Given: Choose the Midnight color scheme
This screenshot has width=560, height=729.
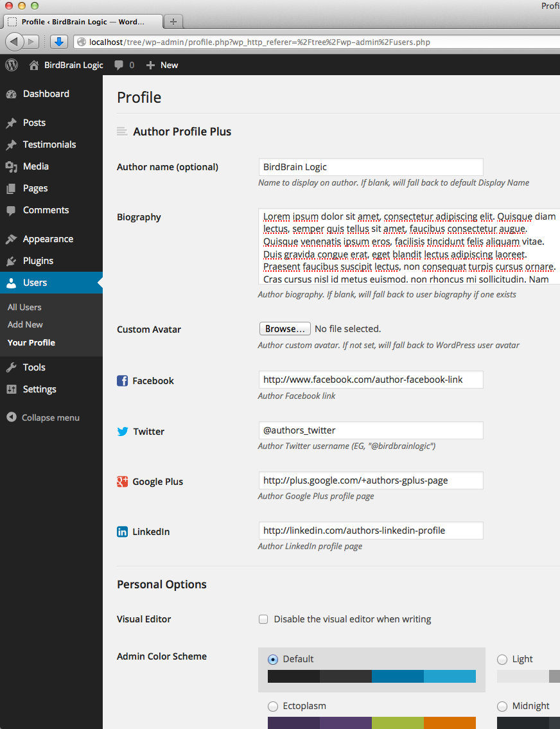Looking at the screenshot, I should coord(502,706).
